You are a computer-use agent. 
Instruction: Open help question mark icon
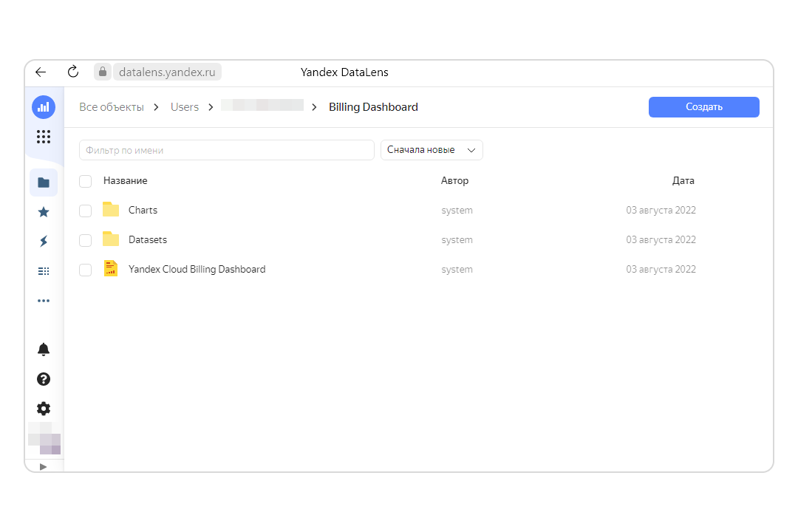(x=44, y=379)
